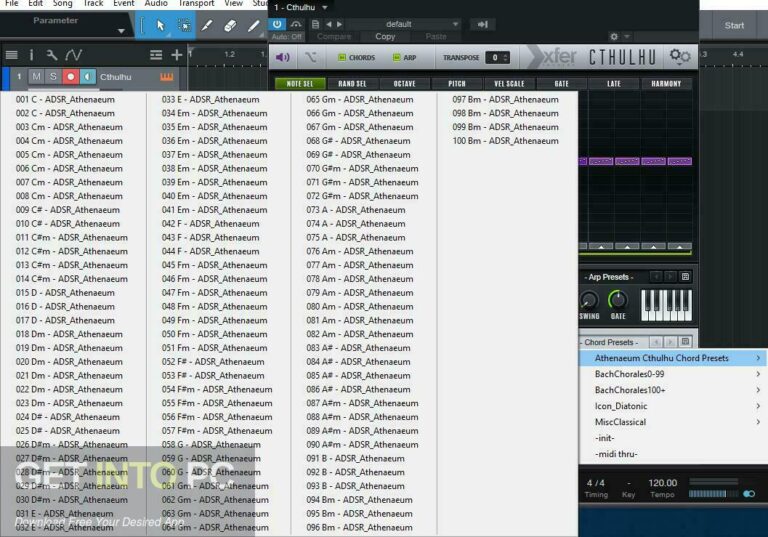Toggle the switch beside the level meter

pos(749,493)
